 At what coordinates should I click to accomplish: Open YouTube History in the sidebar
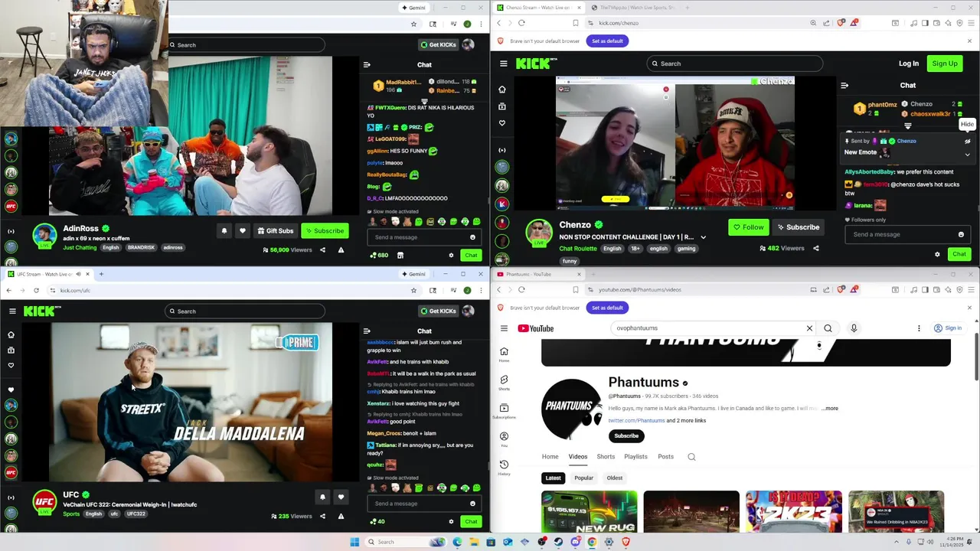(x=504, y=468)
